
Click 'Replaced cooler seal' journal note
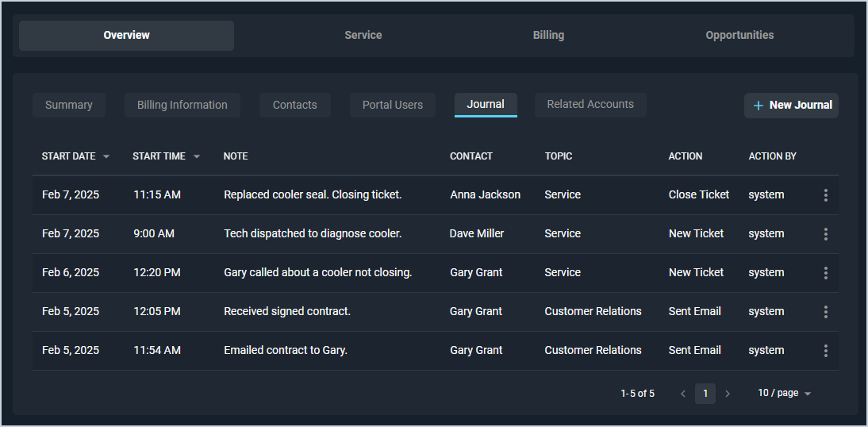pos(313,195)
